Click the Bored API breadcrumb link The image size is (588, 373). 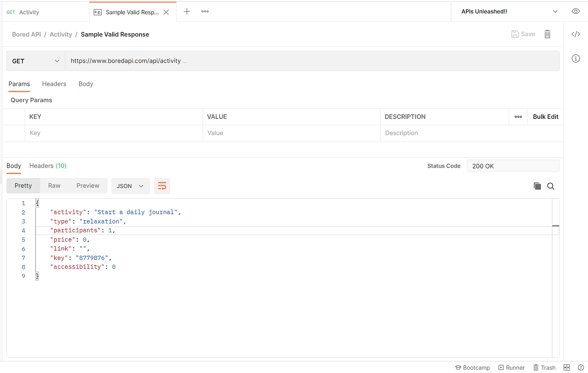pyautogui.click(x=26, y=34)
